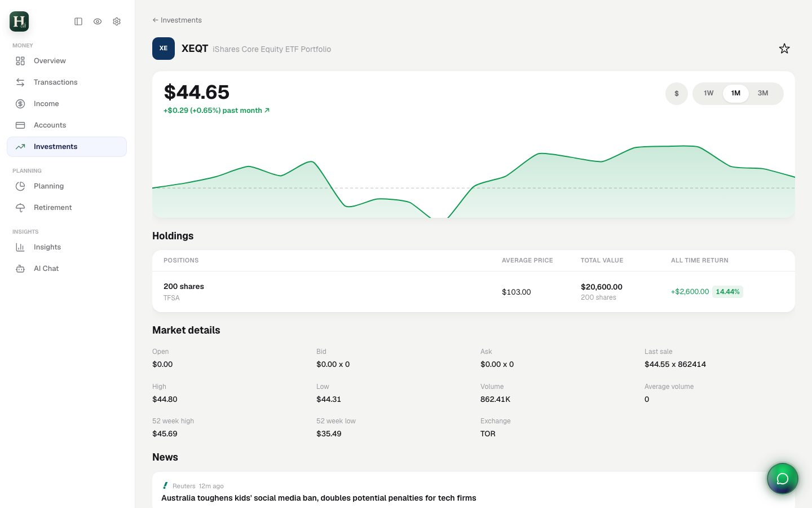
Task: Open Accounts in the sidebar
Action: click(x=67, y=125)
